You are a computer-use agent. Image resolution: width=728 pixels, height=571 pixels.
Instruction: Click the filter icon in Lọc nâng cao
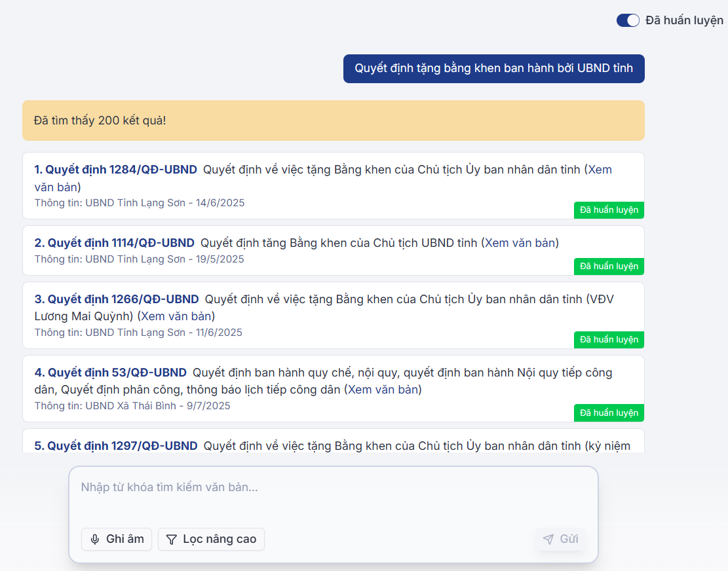coord(172,540)
